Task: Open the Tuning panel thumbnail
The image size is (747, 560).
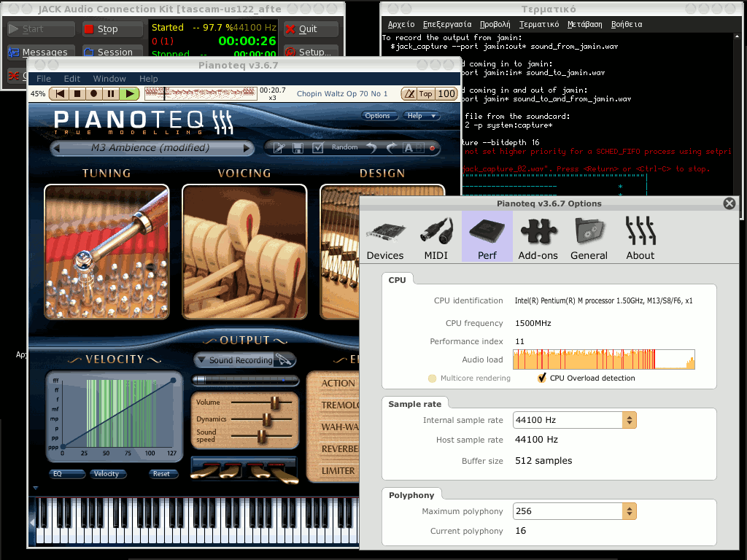Action: [107, 252]
